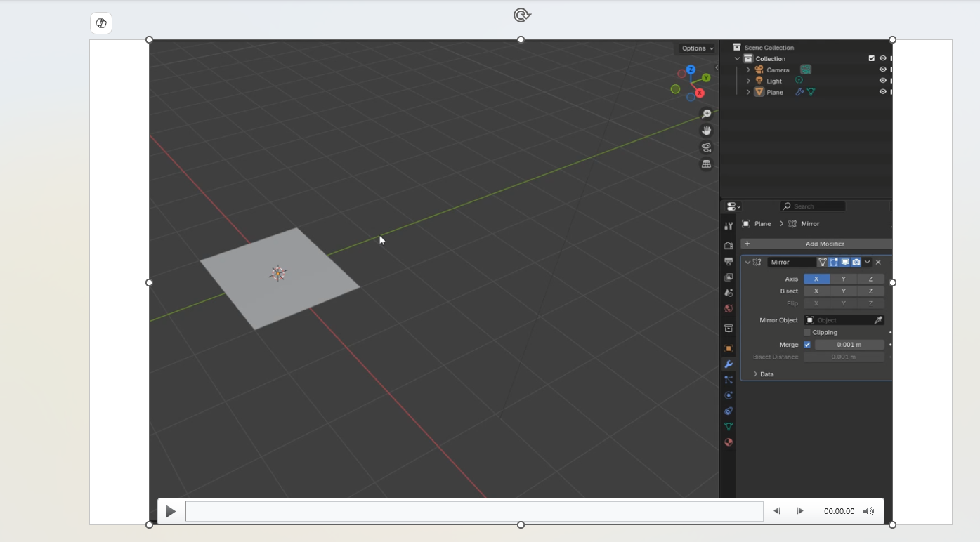This screenshot has height=542, width=980.
Task: Enable the Axis Z button
Action: (870, 279)
